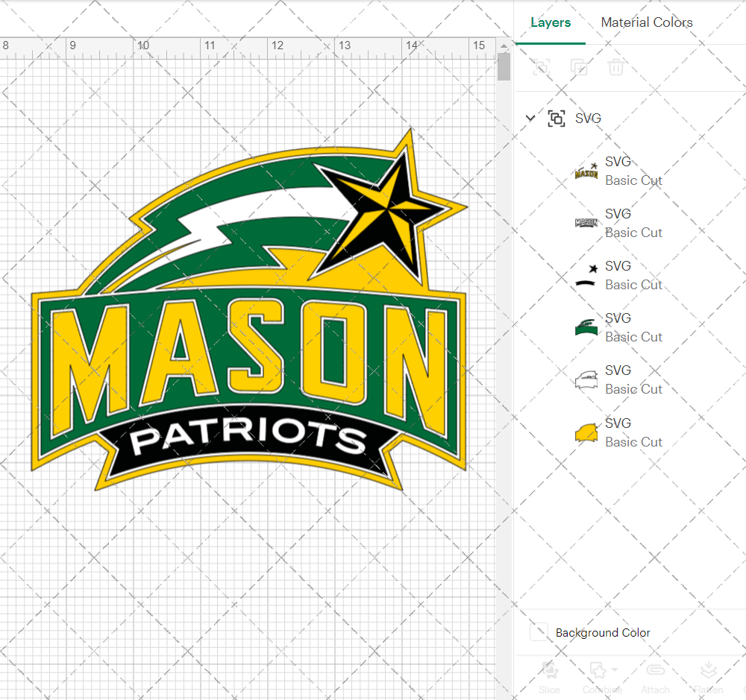Select the green swoosh layer thumbnail

(x=586, y=328)
